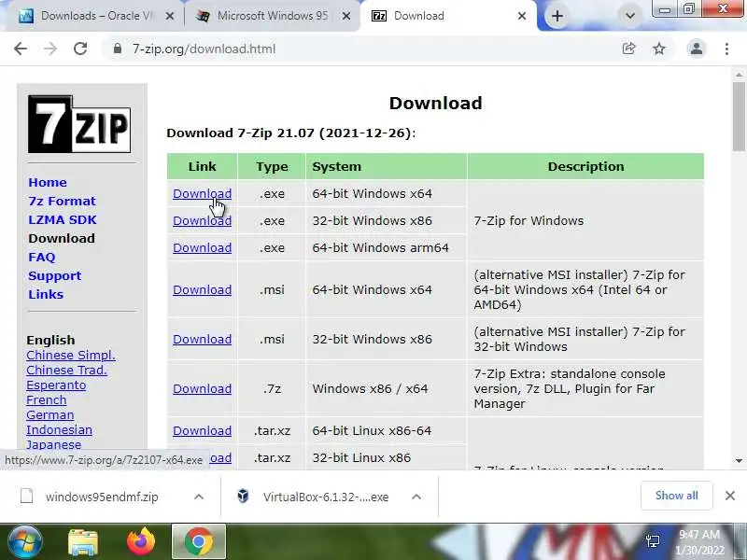Expand options for VirtualBox download item
This screenshot has width=747, height=560.
tap(416, 497)
